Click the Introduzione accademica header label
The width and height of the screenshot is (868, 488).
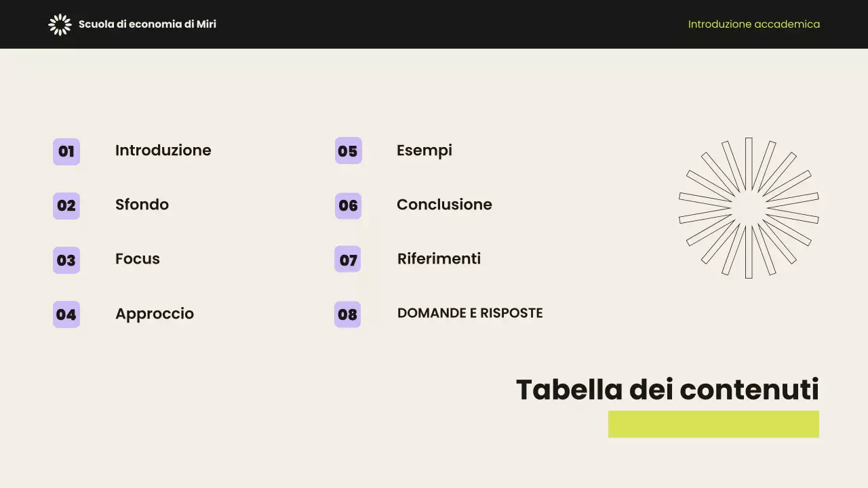pos(753,24)
